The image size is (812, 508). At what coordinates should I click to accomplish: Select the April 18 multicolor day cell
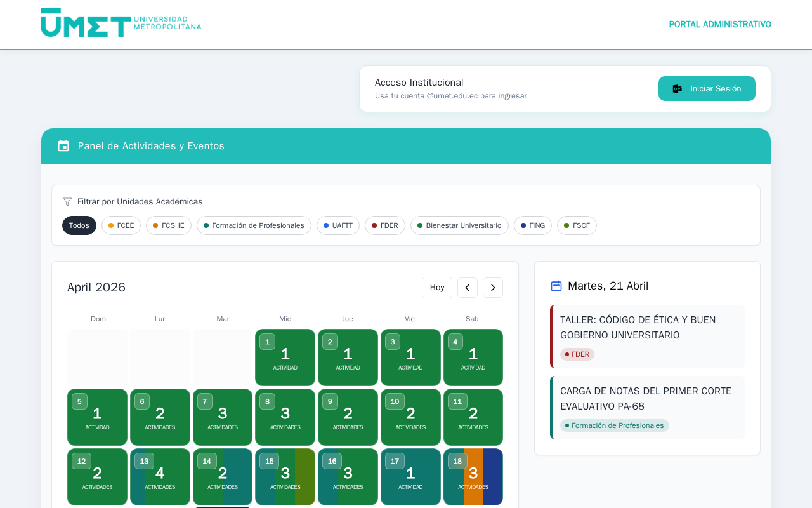click(473, 477)
